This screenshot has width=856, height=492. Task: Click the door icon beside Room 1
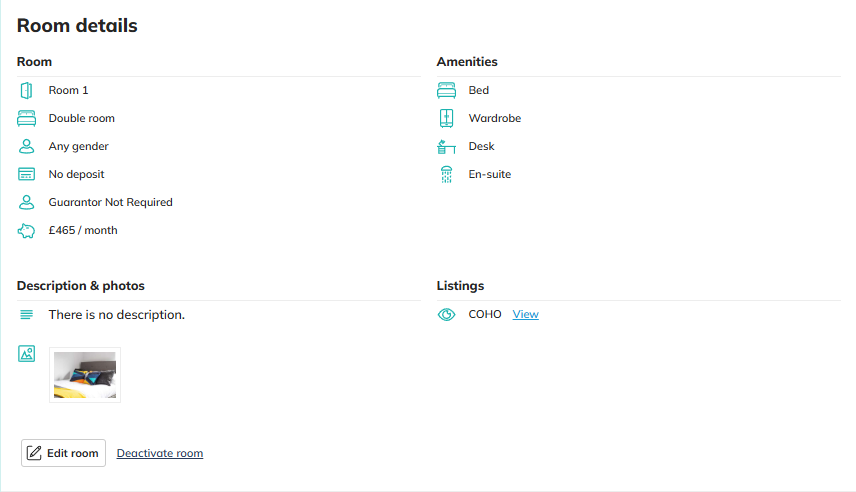(26, 90)
